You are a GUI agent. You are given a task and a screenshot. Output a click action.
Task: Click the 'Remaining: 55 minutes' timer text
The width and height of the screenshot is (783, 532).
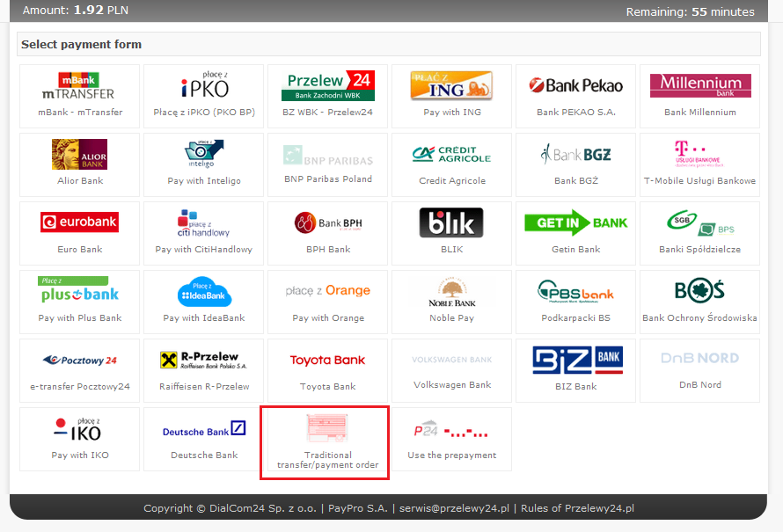pos(690,11)
